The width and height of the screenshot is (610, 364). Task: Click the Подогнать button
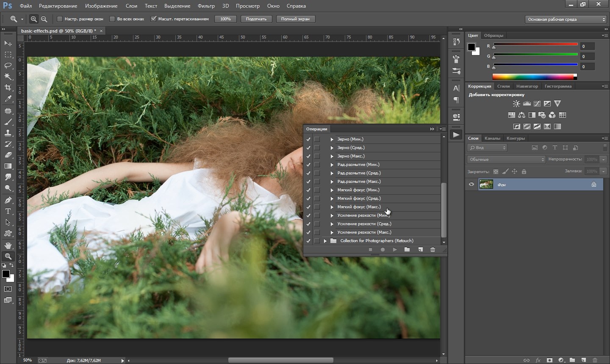pyautogui.click(x=256, y=19)
